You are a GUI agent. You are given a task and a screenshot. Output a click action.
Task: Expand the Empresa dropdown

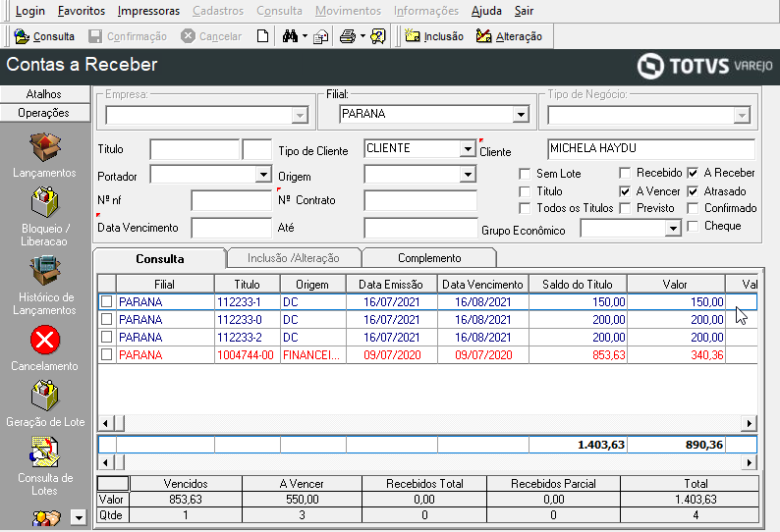pyautogui.click(x=300, y=116)
